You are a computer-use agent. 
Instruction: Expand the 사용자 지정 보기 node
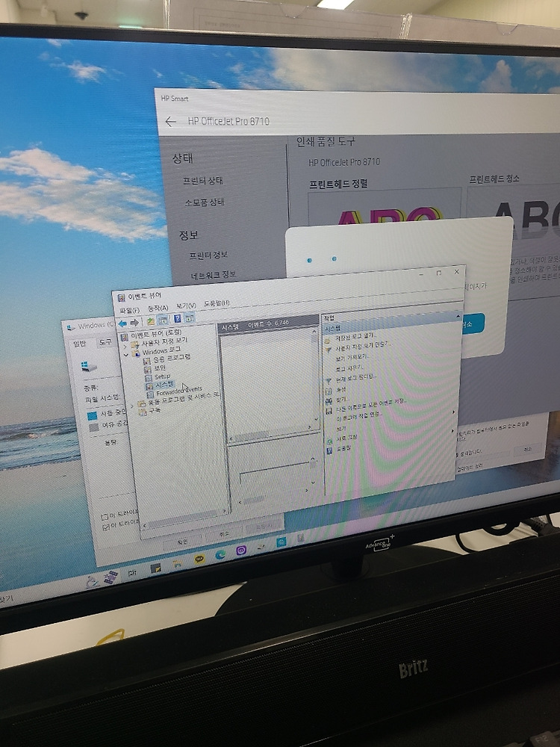pyautogui.click(x=124, y=345)
